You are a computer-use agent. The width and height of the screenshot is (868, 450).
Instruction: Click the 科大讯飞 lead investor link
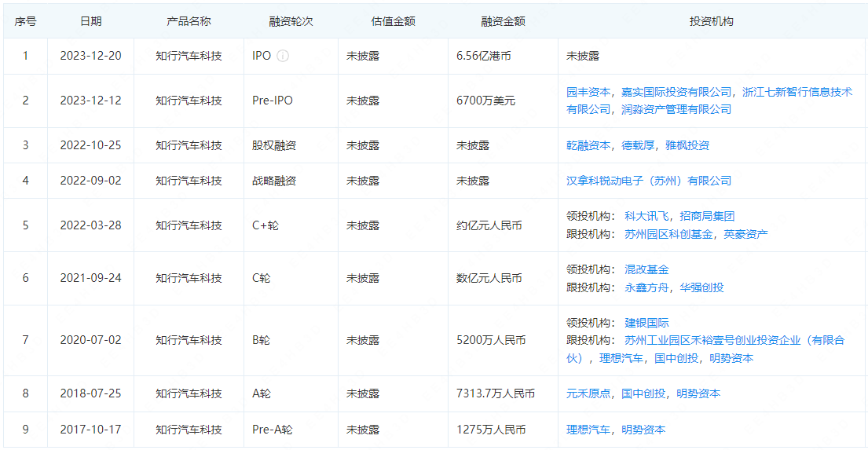coord(646,217)
